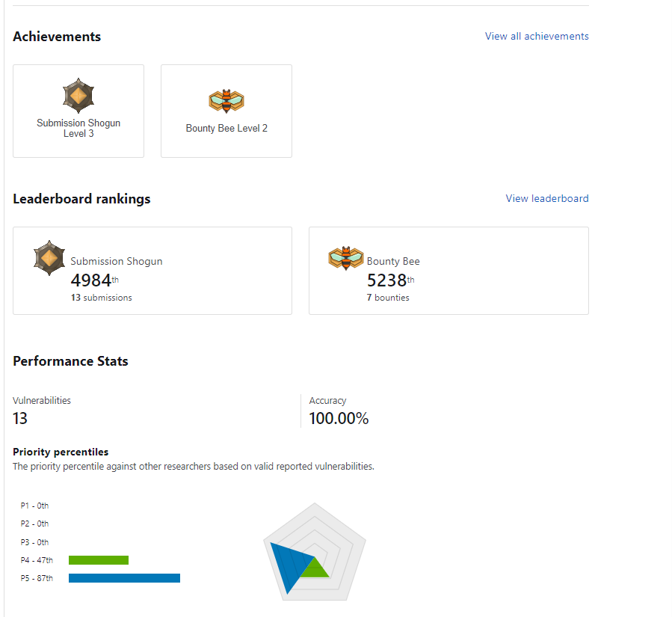Click the Bounty Bee achievement bee icon

(226, 100)
